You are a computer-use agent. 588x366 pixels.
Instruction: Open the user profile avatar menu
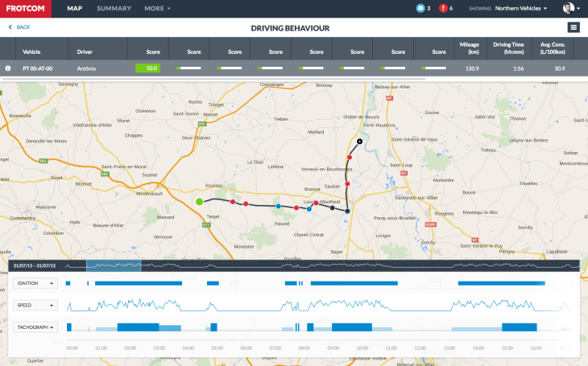(x=569, y=8)
